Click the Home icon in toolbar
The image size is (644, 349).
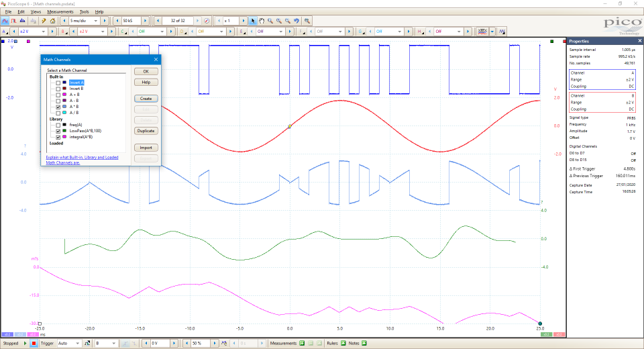click(x=52, y=21)
